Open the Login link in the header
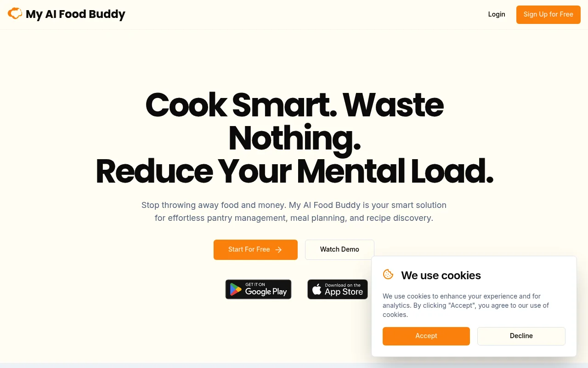 497,14
